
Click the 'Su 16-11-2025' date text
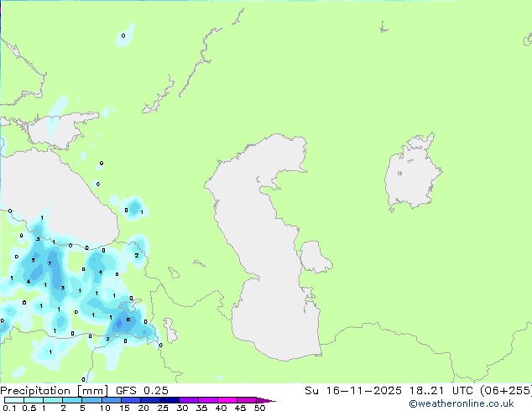click(x=353, y=391)
